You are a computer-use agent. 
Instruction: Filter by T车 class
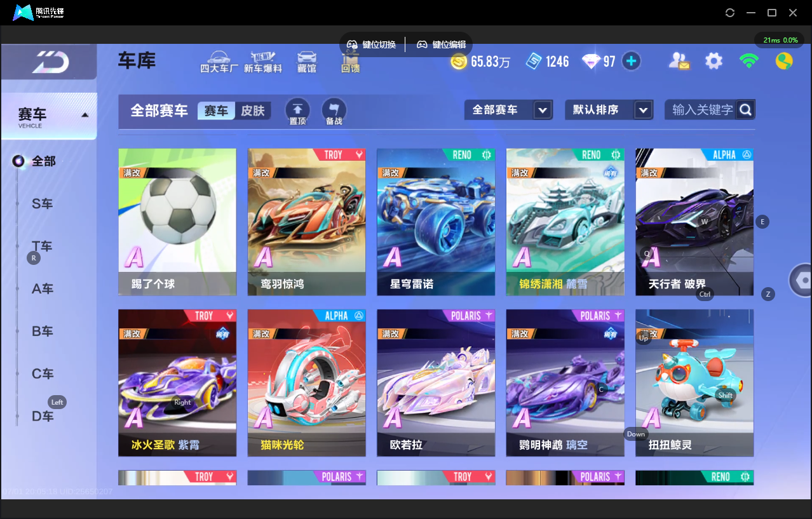pos(42,246)
